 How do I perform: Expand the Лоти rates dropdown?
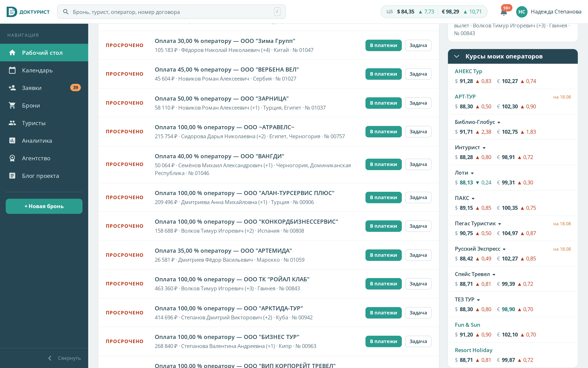(472, 173)
